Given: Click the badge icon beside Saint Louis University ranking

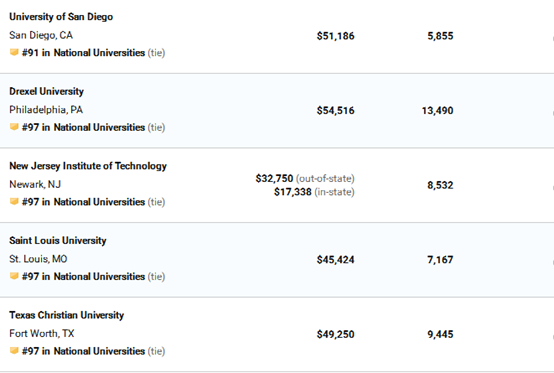Looking at the screenshot, I should pos(14,276).
